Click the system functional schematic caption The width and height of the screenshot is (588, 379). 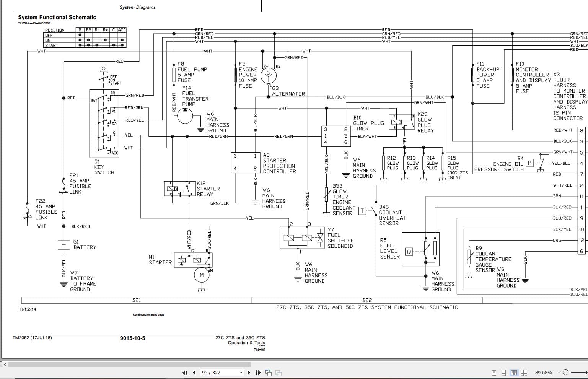(x=367, y=307)
